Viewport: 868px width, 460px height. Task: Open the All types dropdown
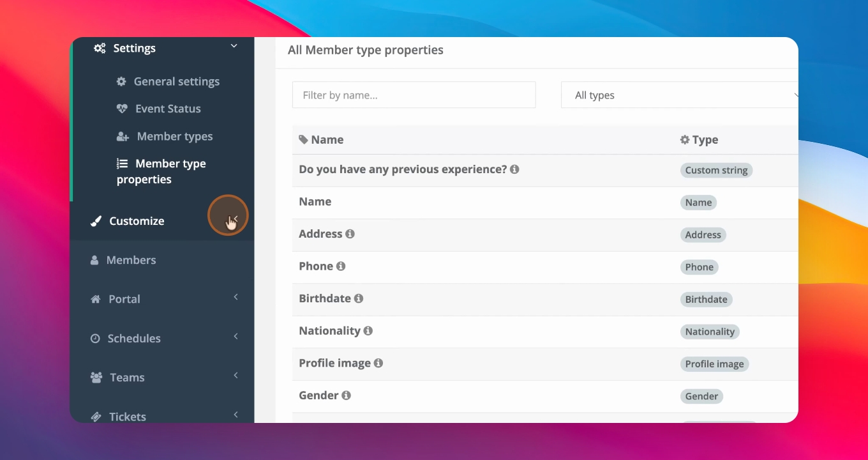pos(680,95)
